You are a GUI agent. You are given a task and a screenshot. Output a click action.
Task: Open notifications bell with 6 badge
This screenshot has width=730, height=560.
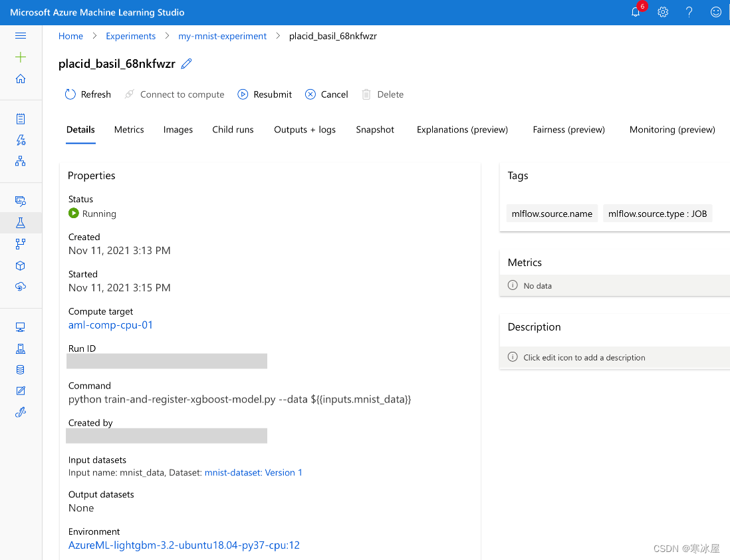coord(636,12)
